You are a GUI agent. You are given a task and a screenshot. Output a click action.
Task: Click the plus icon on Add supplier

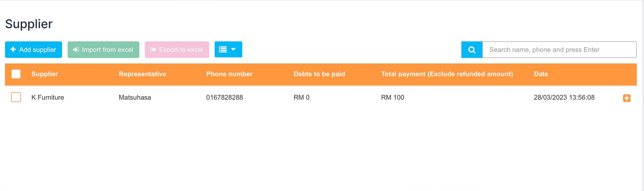point(13,49)
